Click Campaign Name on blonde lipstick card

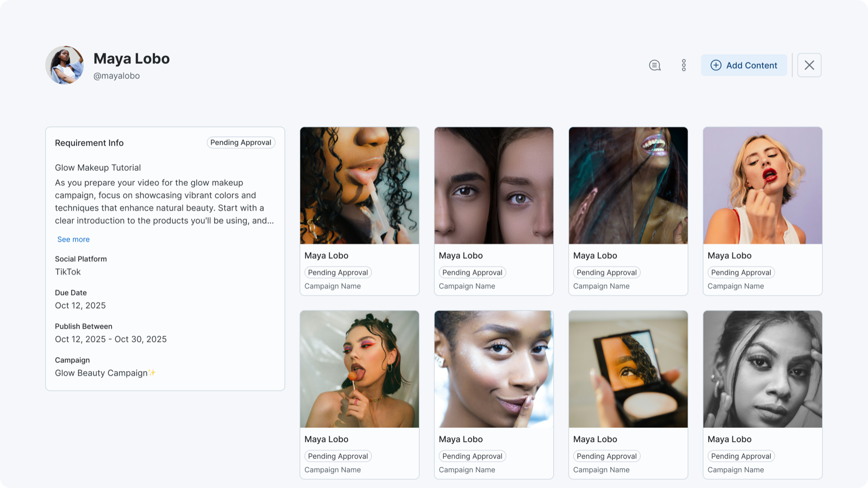(735, 286)
